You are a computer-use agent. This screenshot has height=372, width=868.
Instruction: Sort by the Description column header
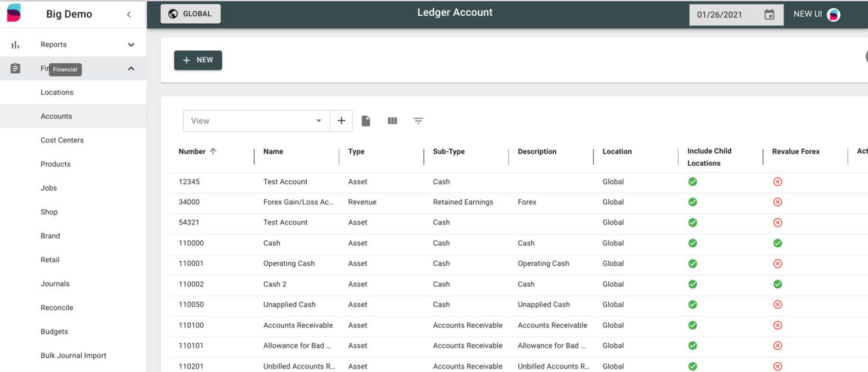click(x=537, y=151)
